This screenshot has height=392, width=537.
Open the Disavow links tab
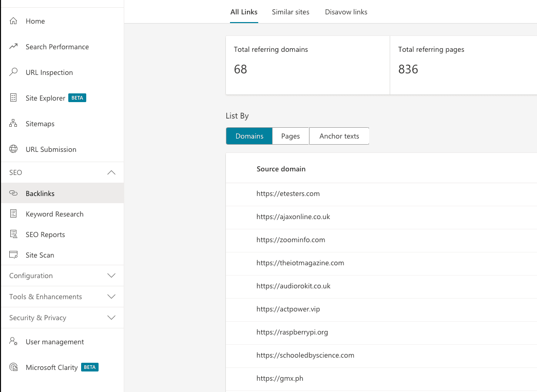(x=346, y=12)
